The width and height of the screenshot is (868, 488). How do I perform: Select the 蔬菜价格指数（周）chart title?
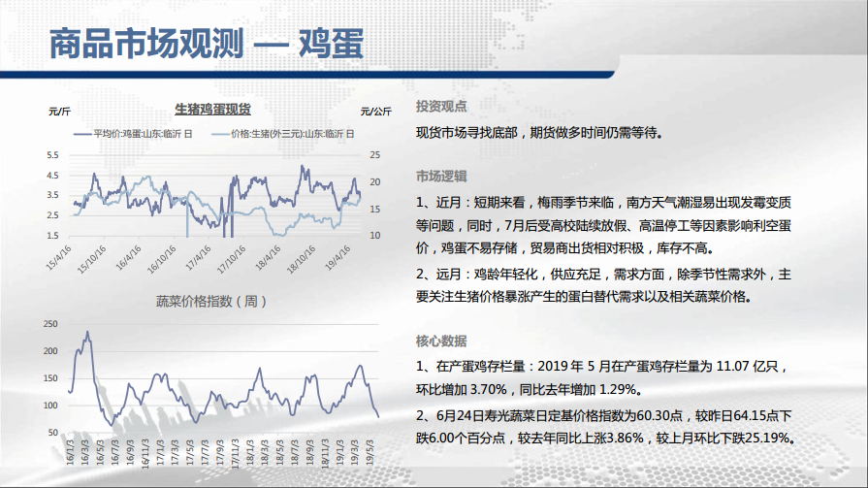click(x=211, y=301)
